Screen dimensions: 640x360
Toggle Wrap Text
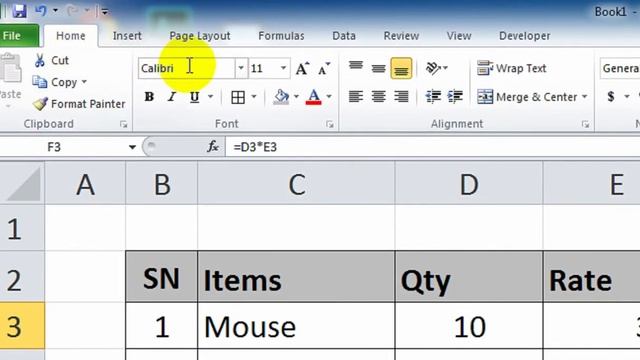click(x=512, y=68)
